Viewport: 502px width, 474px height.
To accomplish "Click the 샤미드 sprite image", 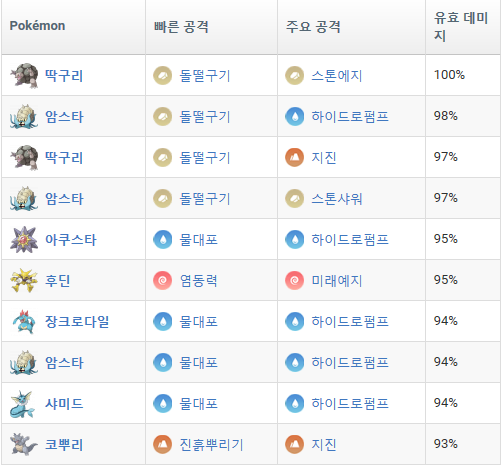I will click(x=23, y=404).
